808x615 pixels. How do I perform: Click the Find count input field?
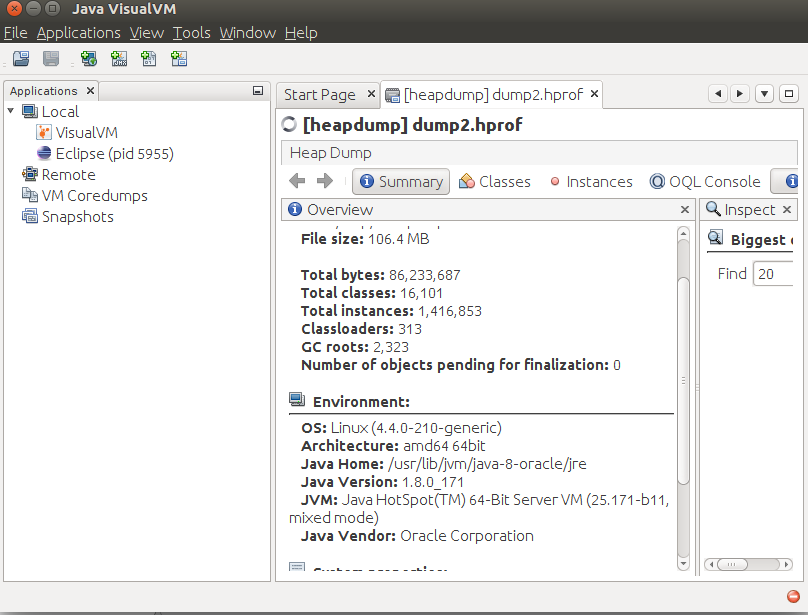point(773,274)
